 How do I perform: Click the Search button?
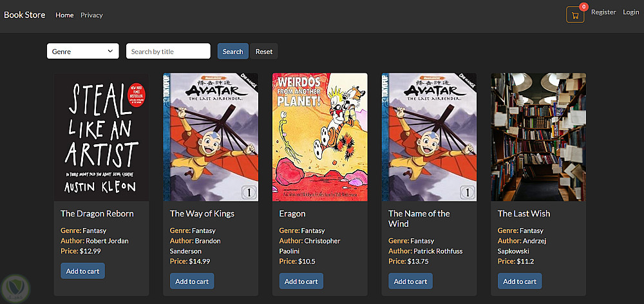pos(233,52)
